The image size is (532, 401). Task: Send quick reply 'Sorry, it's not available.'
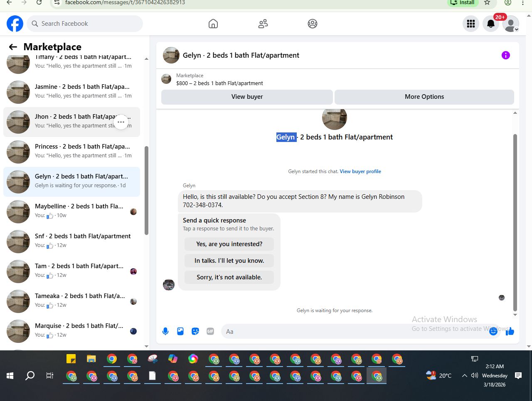pyautogui.click(x=229, y=277)
